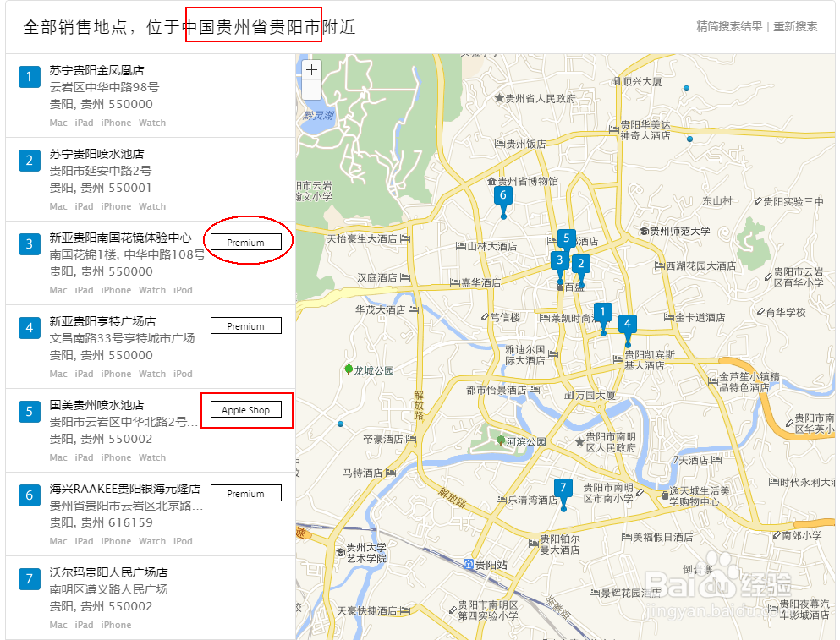
Task: Click the 贵州省人民政府 star marker
Action: [x=499, y=98]
